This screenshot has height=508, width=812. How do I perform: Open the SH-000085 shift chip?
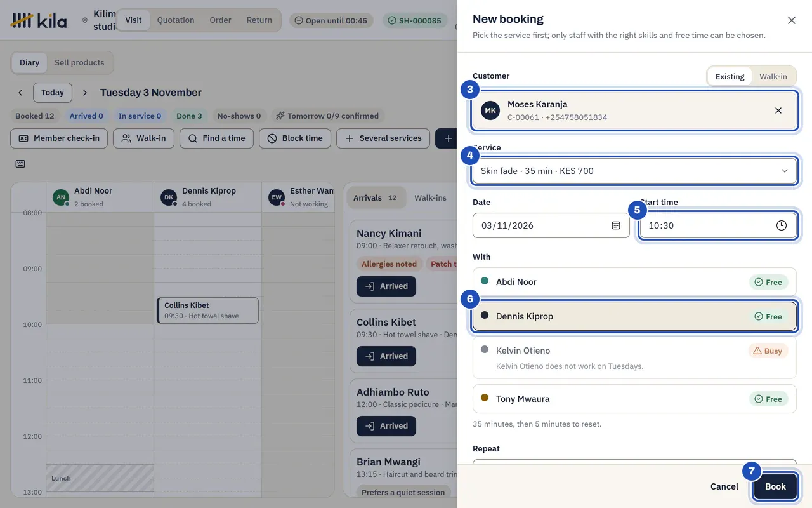(x=414, y=20)
